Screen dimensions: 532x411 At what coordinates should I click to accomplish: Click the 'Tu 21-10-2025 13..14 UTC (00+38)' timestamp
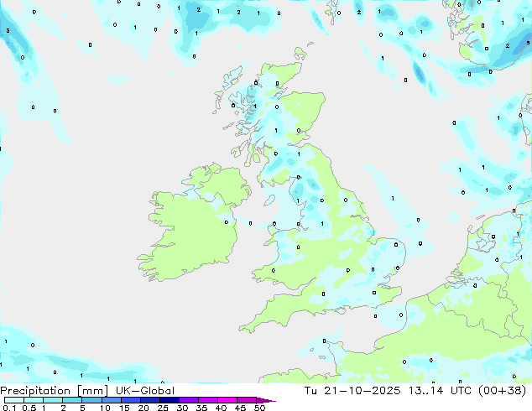[415, 391]
